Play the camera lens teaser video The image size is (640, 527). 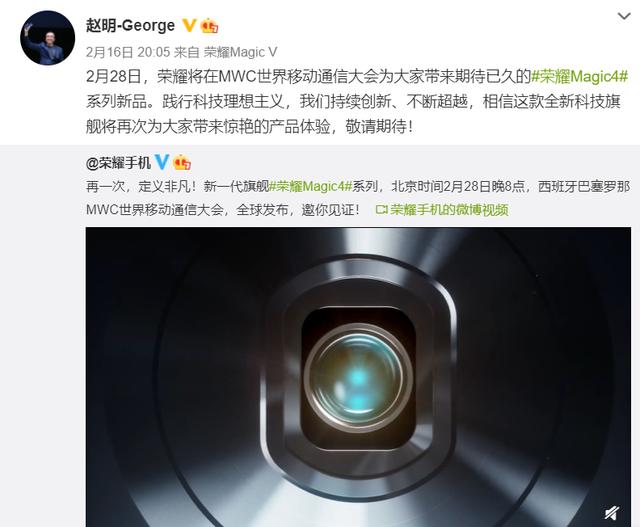(358, 377)
